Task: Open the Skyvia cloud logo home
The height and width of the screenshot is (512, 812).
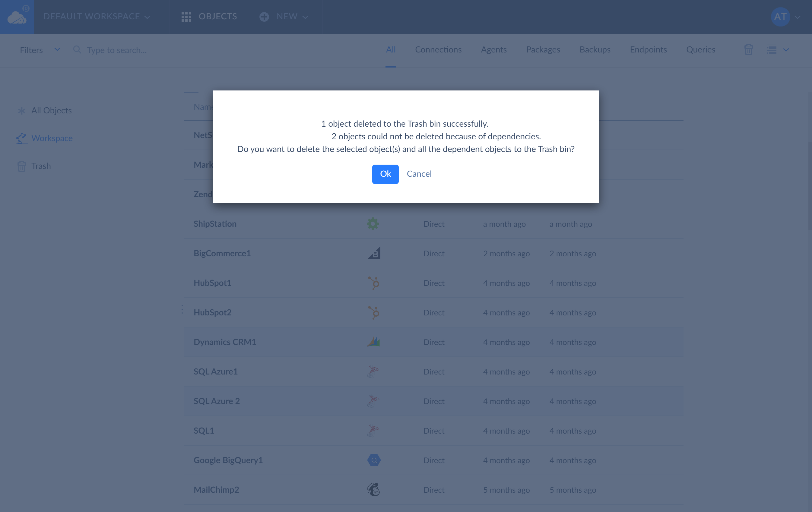Action: [17, 17]
